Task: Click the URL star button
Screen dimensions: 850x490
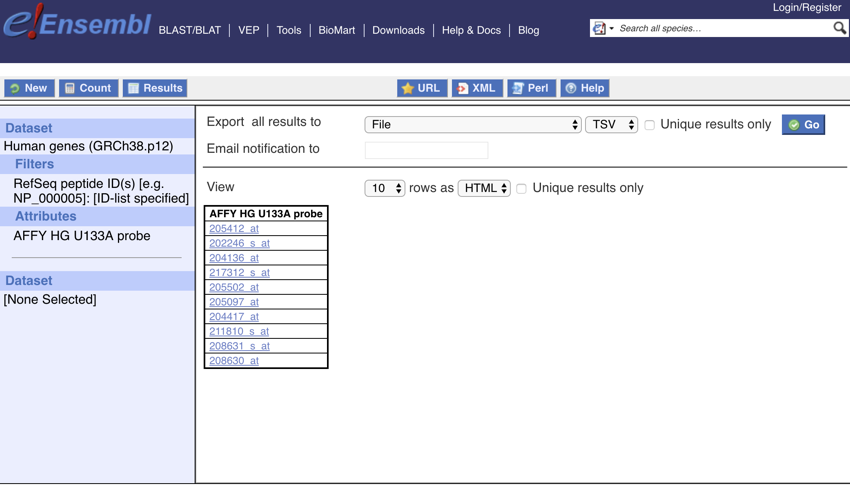Action: [x=421, y=88]
